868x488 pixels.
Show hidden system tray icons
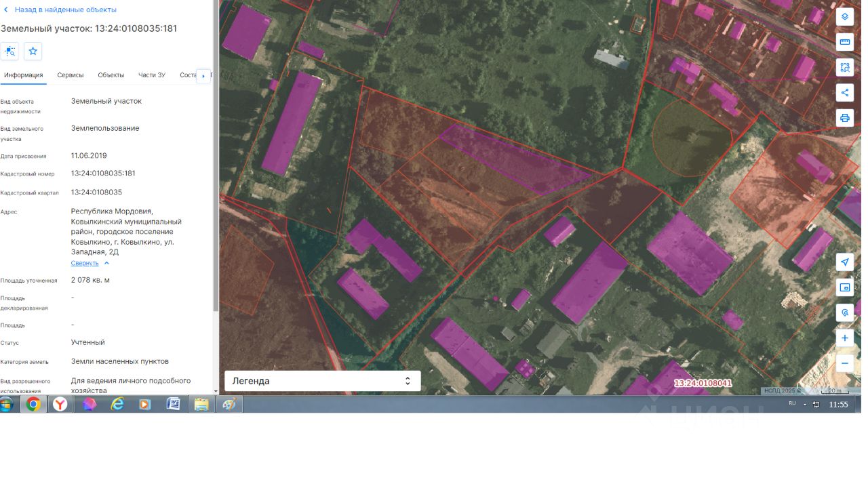[805, 405]
